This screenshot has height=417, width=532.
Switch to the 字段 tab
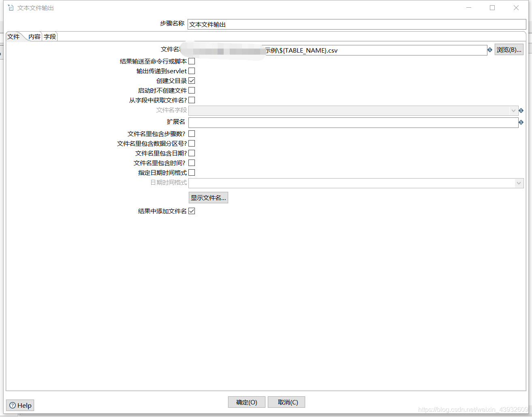(x=50, y=37)
